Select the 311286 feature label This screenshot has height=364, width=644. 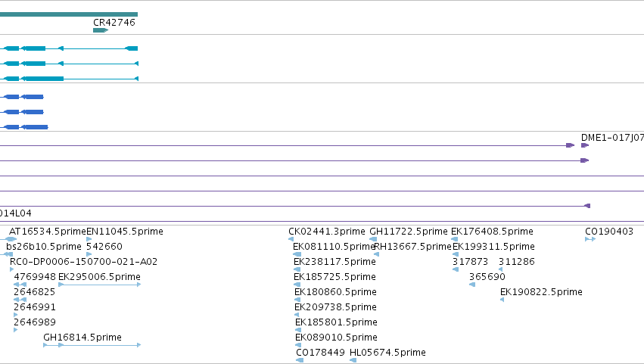click(517, 262)
